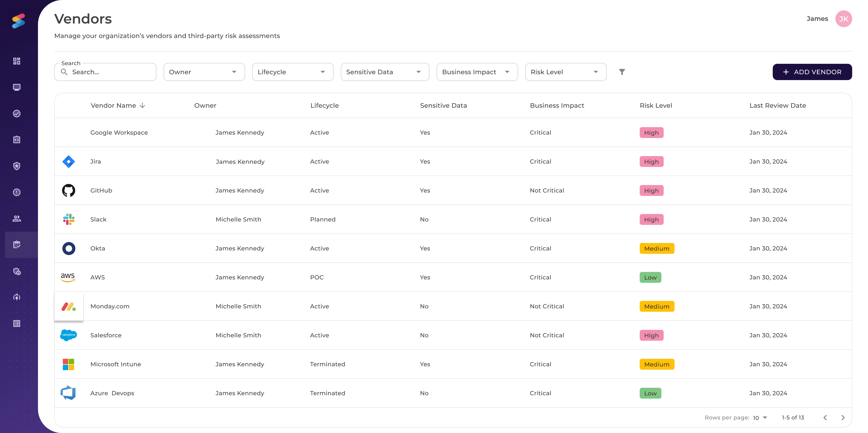This screenshot has width=868, height=433.
Task: Expand the Risk Level filter dropdown
Action: click(565, 72)
